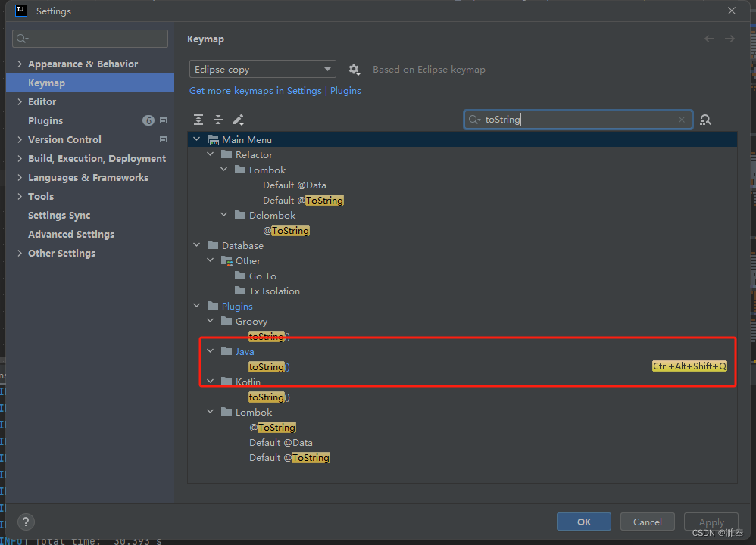Click the back navigation arrow in Keymap header
756x545 pixels.
[709, 38]
